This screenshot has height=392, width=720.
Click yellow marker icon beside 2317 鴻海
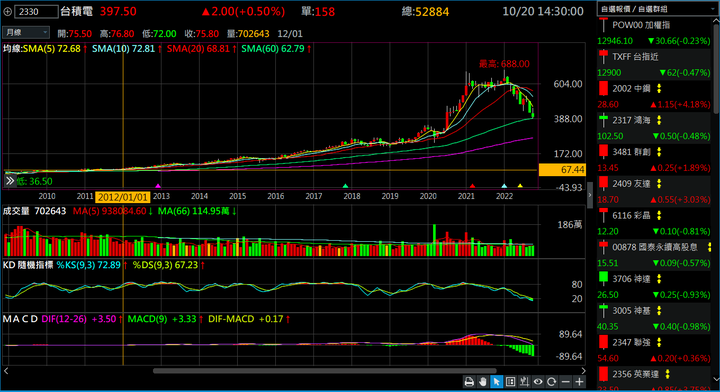659,120
